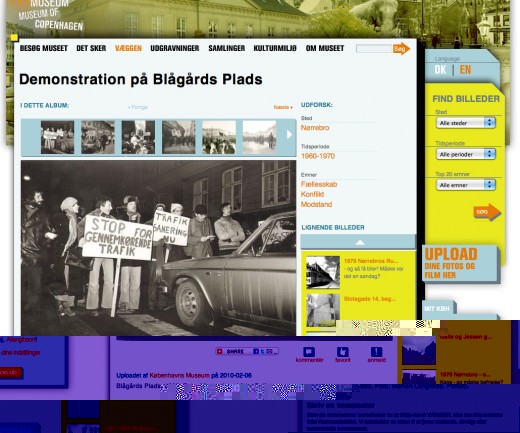Viewport: 520px width, 433px height.
Task: Share the photo via email envelope icon
Action: [x=269, y=351]
